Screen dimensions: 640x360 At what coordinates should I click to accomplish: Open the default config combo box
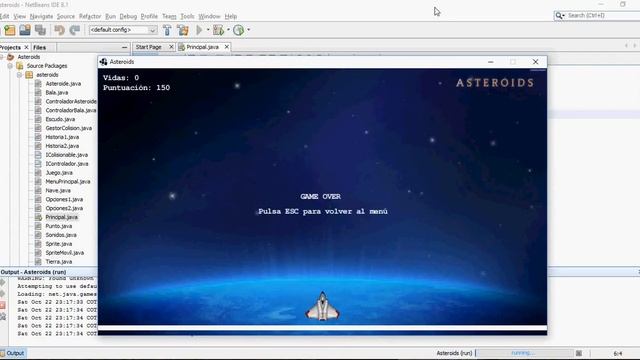pos(123,30)
